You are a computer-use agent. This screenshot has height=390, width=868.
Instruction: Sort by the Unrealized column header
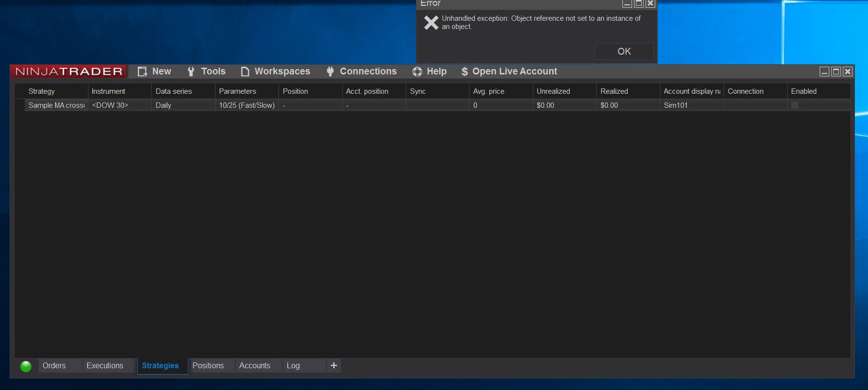565,91
